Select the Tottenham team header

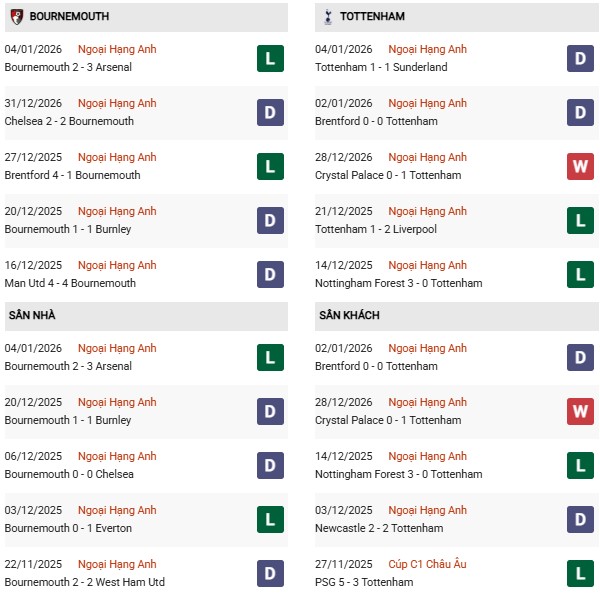tap(372, 17)
